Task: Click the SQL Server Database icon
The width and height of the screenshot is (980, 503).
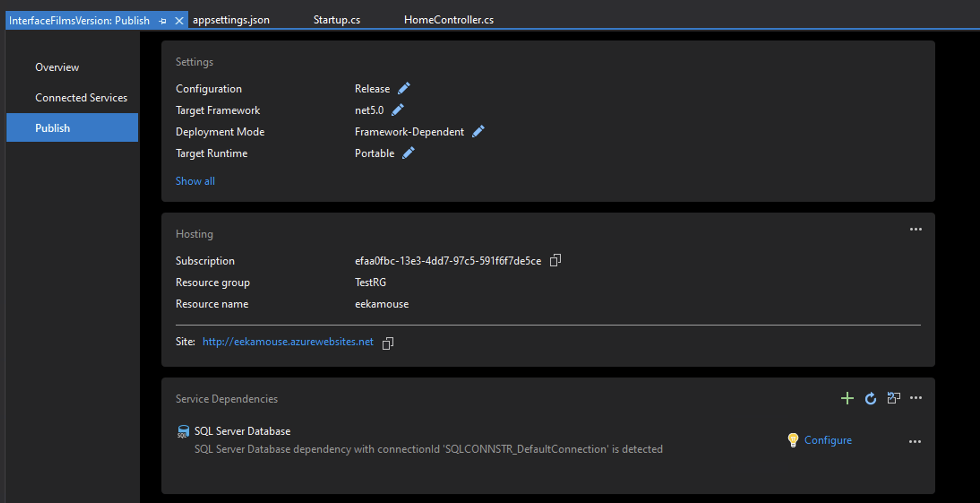Action: 183,431
